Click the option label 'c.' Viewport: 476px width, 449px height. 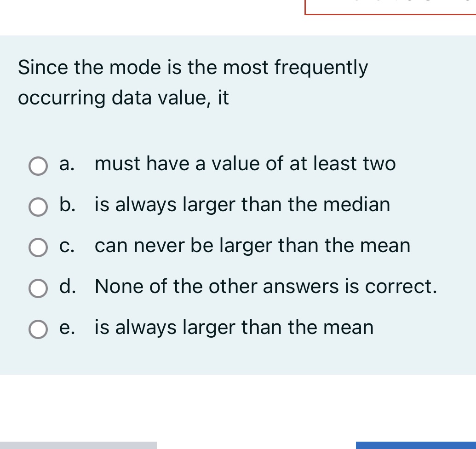67,246
